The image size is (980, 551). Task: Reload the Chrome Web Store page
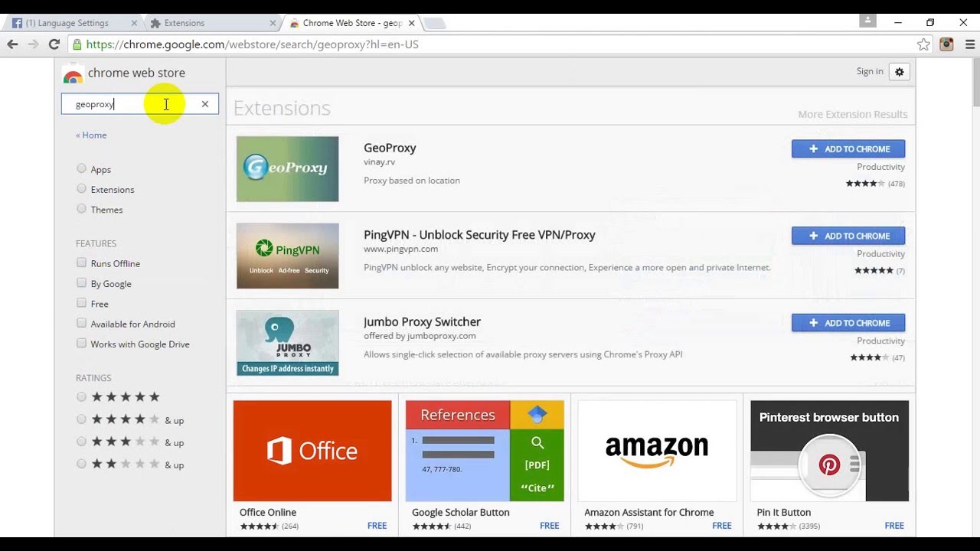54,44
